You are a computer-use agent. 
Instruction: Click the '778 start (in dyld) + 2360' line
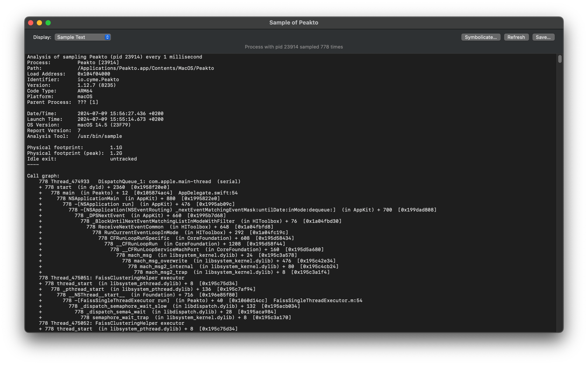pos(104,187)
